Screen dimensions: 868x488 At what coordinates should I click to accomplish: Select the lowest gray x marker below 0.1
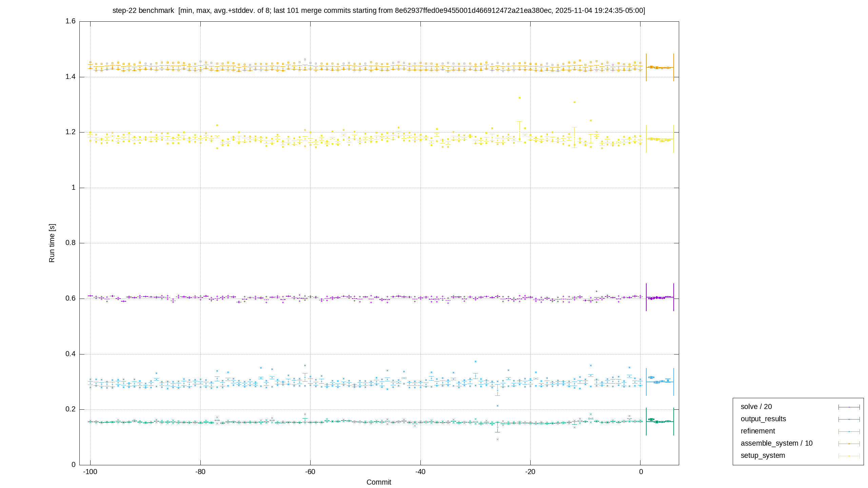coord(497,439)
